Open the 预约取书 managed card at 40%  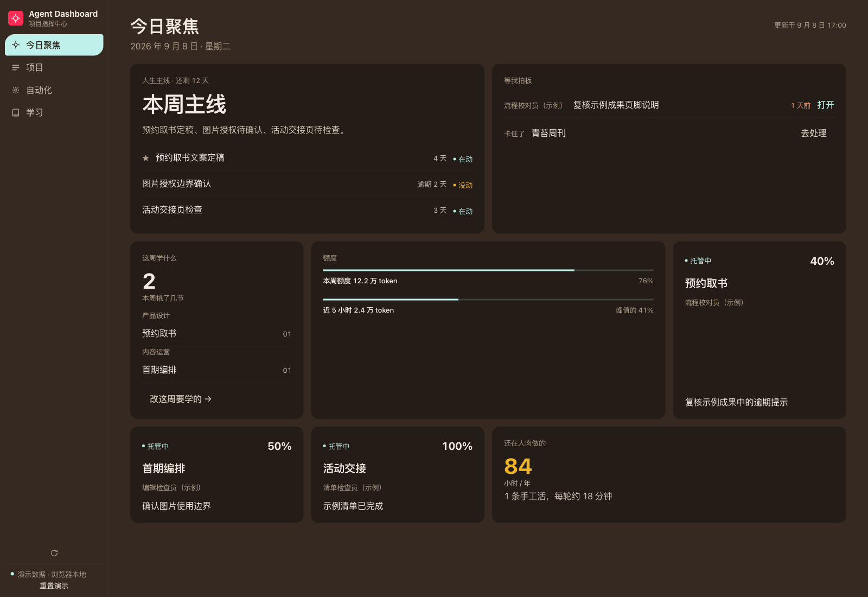pos(759,330)
